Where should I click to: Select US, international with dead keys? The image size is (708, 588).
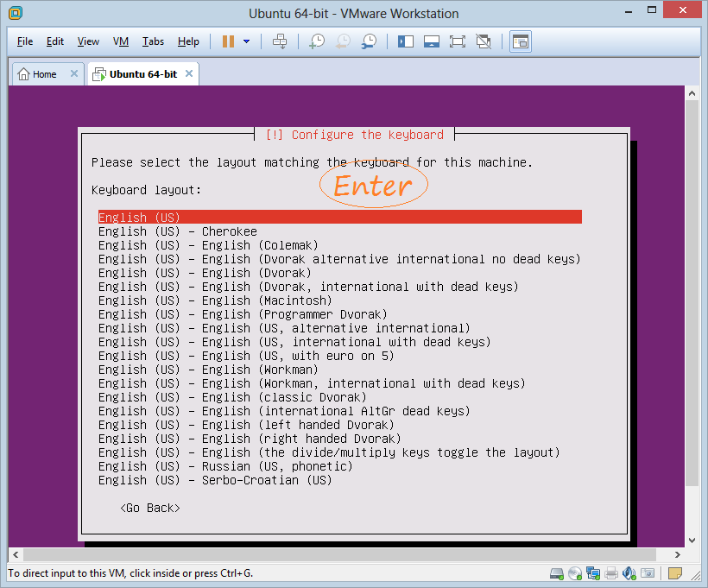(294, 342)
